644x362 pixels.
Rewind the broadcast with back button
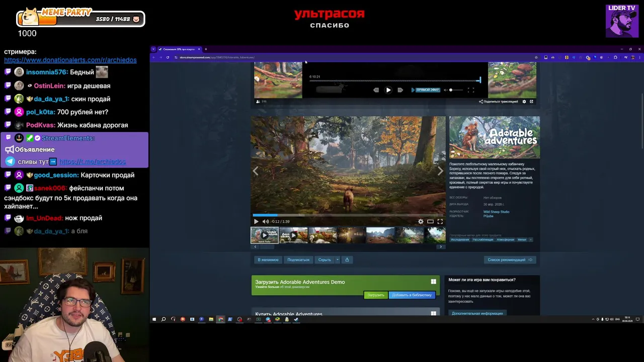[376, 90]
